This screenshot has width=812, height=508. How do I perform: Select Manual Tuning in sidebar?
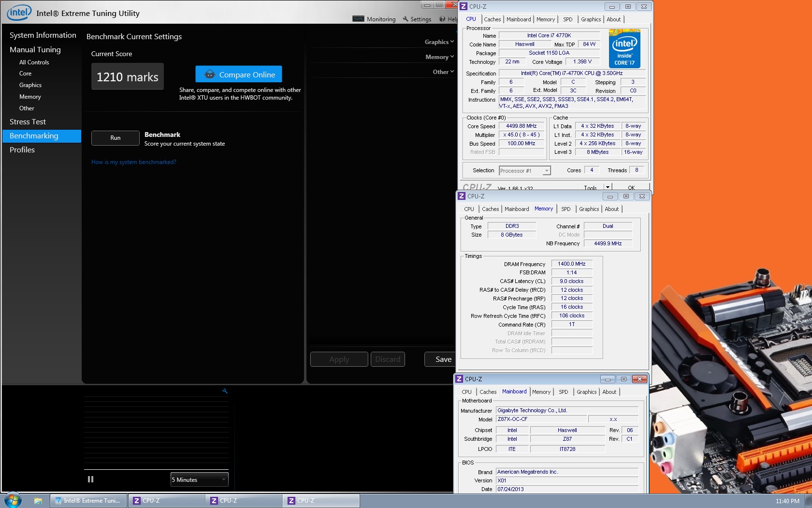coord(35,50)
